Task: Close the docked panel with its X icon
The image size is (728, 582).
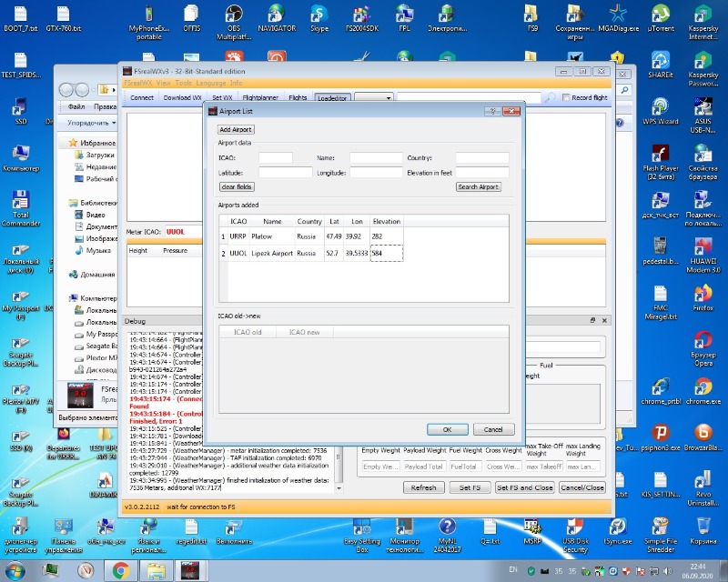Action: (604, 320)
